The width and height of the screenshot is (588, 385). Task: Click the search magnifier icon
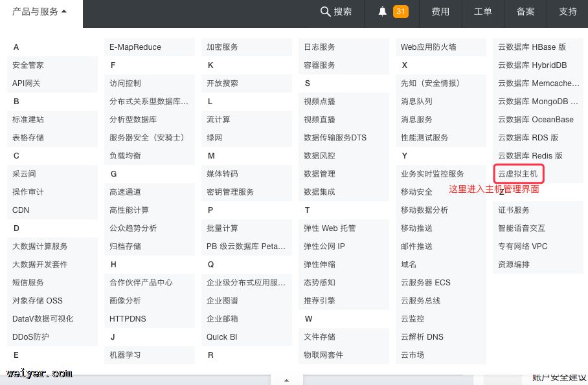pyautogui.click(x=325, y=12)
